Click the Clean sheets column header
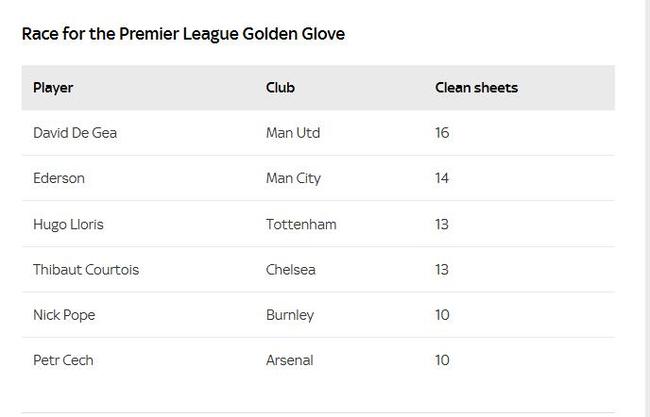650x417 pixels. coord(476,87)
